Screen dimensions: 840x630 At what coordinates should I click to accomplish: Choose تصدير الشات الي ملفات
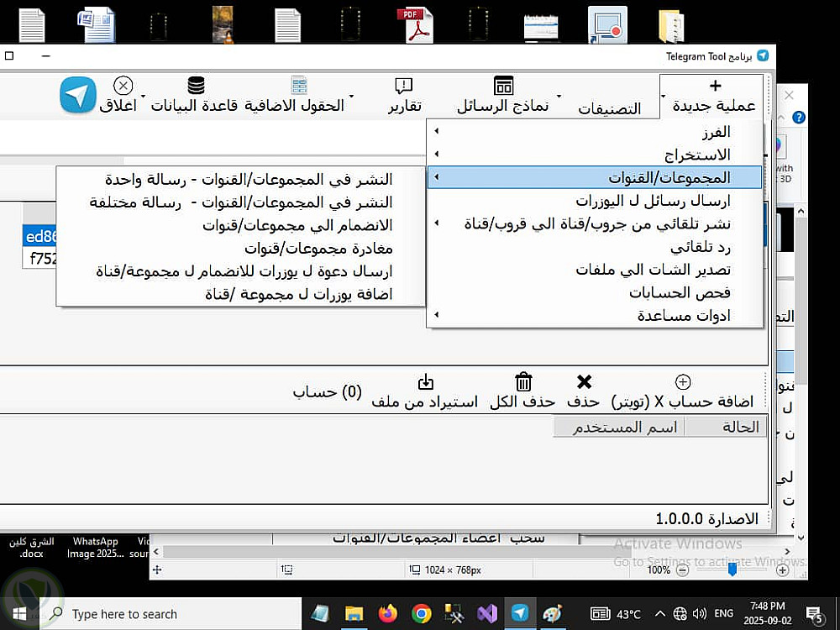595,270
